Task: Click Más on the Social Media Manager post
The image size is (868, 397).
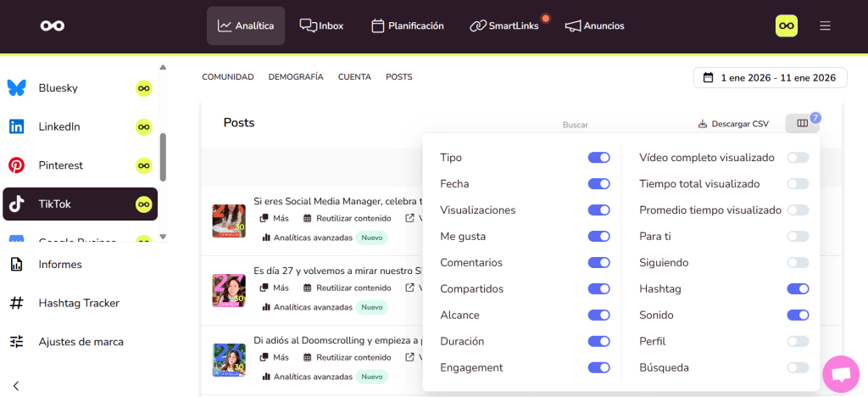Action: [275, 218]
